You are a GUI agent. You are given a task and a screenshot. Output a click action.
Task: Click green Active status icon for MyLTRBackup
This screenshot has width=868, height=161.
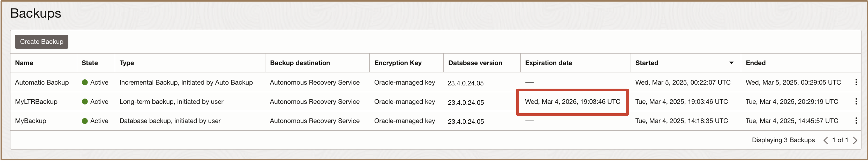[x=85, y=101]
